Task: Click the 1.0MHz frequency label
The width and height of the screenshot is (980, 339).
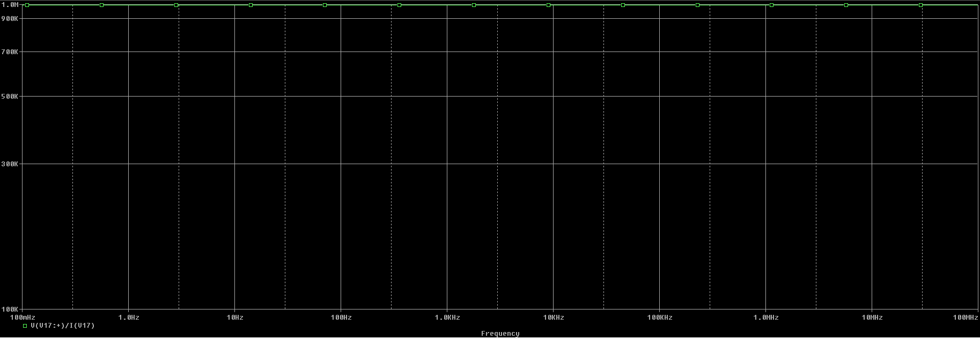Action: click(x=766, y=318)
